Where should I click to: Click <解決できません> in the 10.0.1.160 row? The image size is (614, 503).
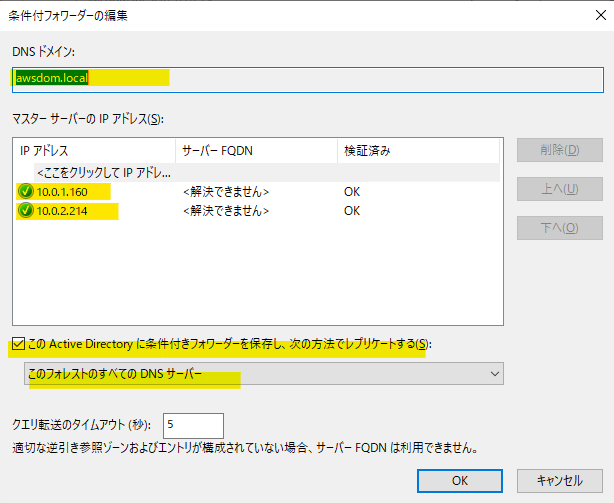click(226, 192)
